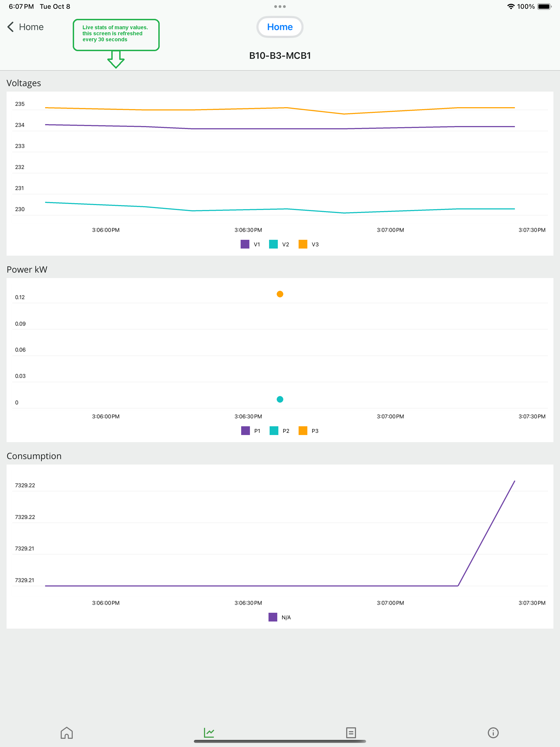
Task: Click the orange P3 data point
Action: tap(280, 294)
